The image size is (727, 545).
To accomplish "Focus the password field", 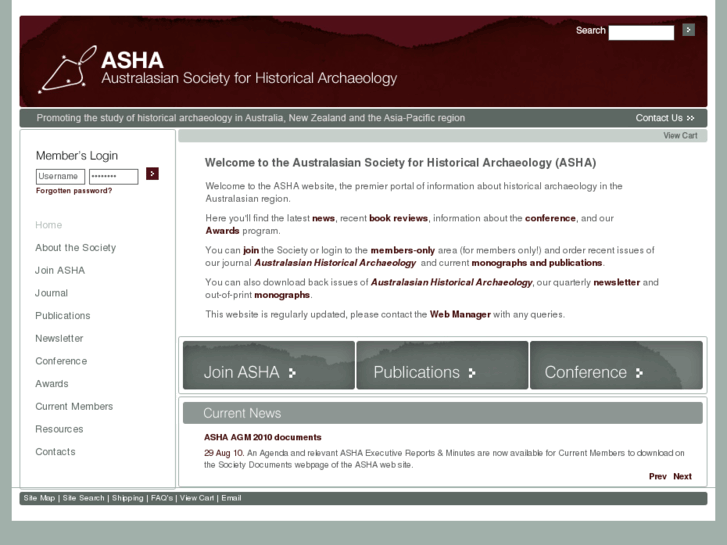I will coord(114,176).
